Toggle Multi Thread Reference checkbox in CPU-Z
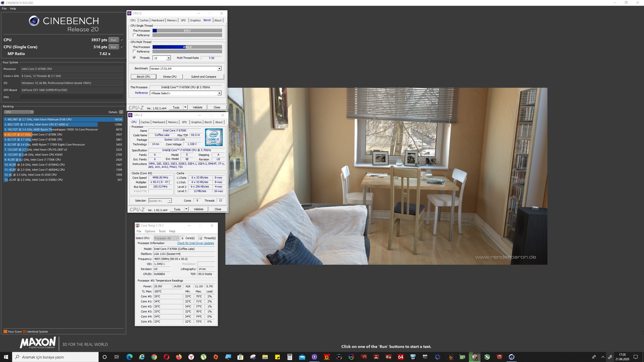This screenshot has height=362, width=644. pyautogui.click(x=134, y=51)
